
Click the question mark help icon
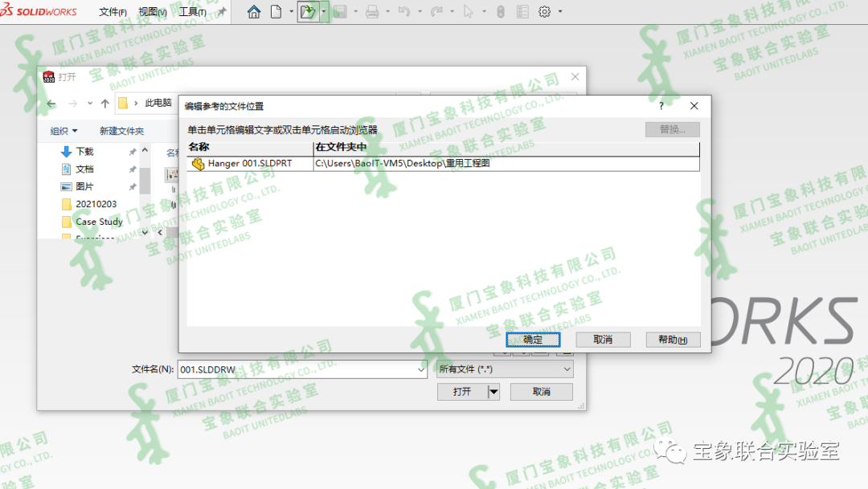pos(661,106)
